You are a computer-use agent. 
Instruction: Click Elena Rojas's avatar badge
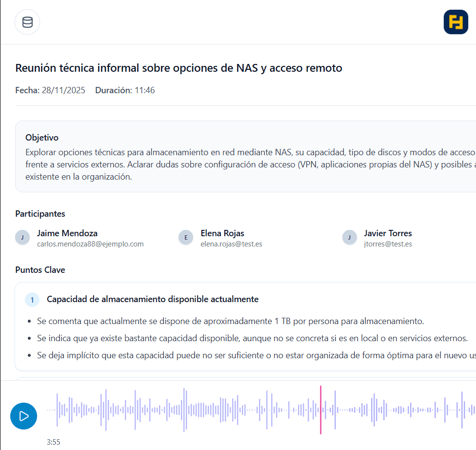185,238
